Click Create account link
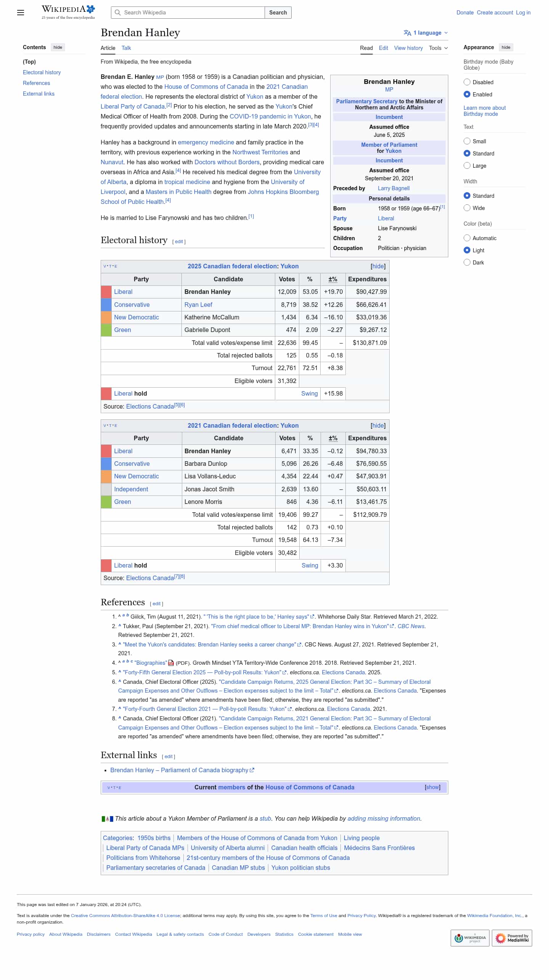549x980 pixels. 495,13
